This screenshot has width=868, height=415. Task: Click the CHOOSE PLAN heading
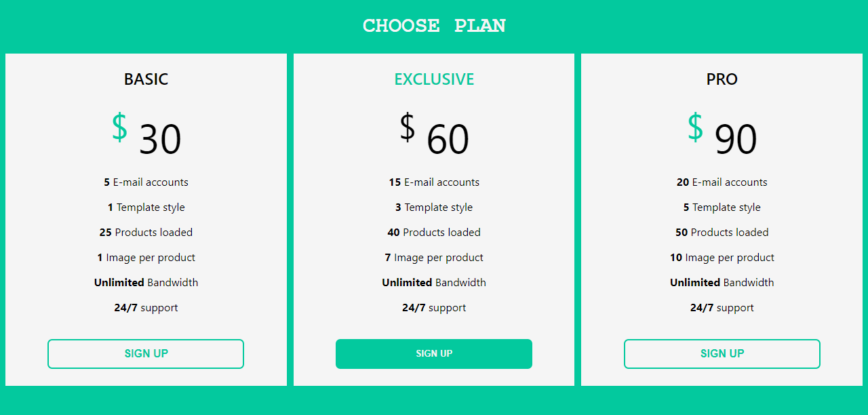tap(434, 25)
